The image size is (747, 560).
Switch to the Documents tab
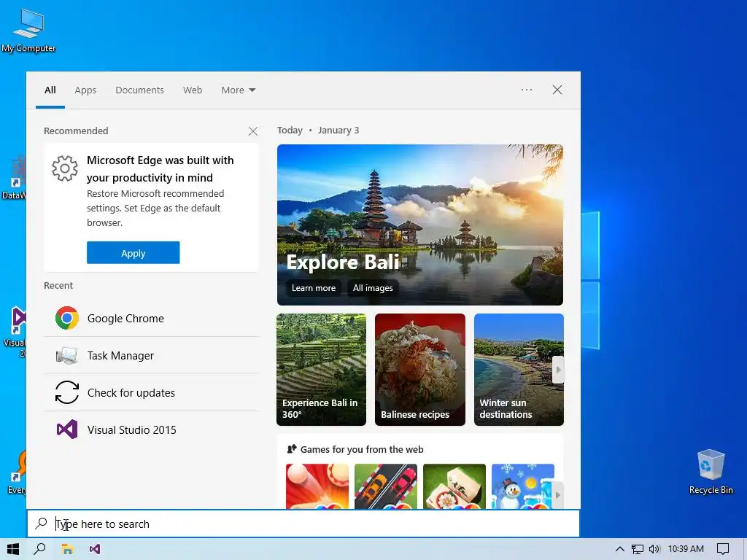(139, 90)
